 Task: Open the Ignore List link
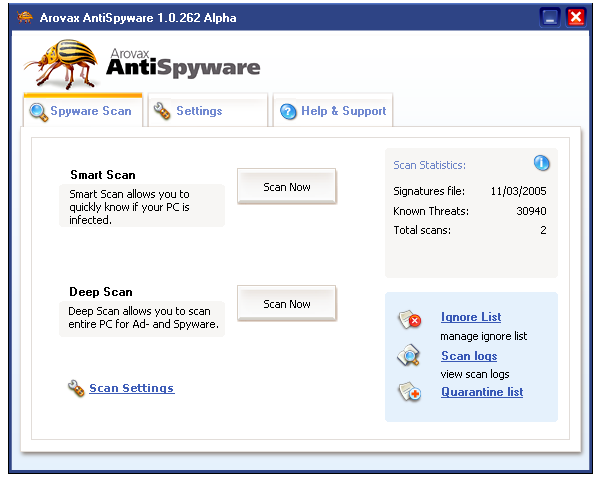point(471,317)
